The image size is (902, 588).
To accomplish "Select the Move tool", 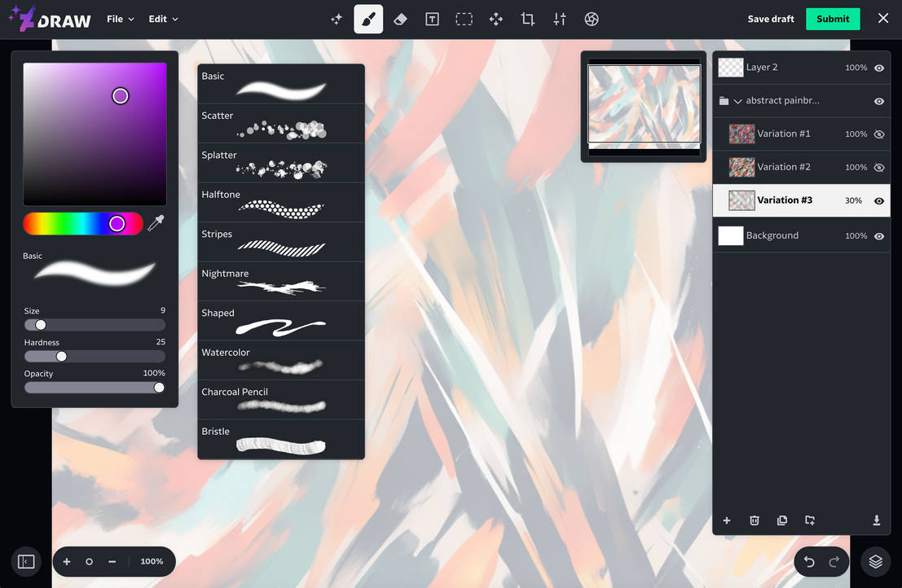I will tap(496, 19).
